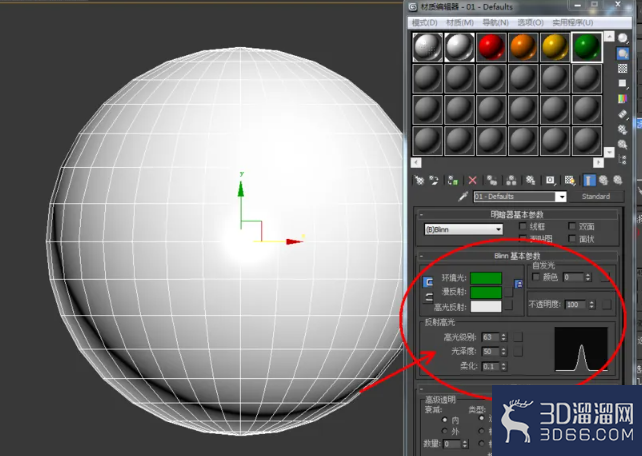Toggle the highlighted Show End Result icon
Screen dimensions: 642x456
point(589,180)
